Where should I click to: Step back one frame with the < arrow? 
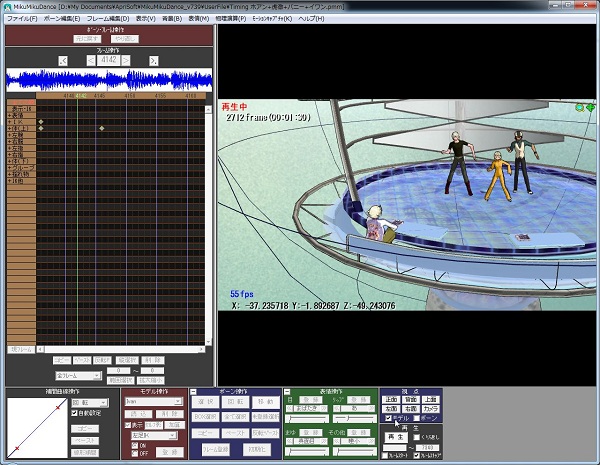(x=91, y=60)
